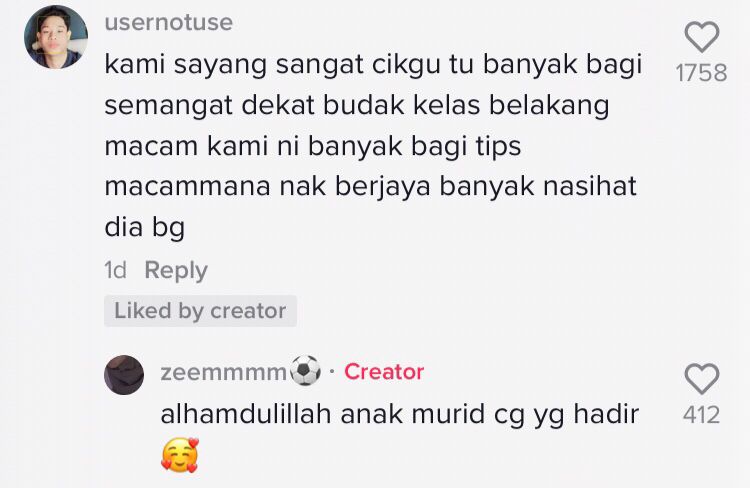The height and width of the screenshot is (488, 750).
Task: Click the last comment line 'dia bg'
Action: click(144, 228)
